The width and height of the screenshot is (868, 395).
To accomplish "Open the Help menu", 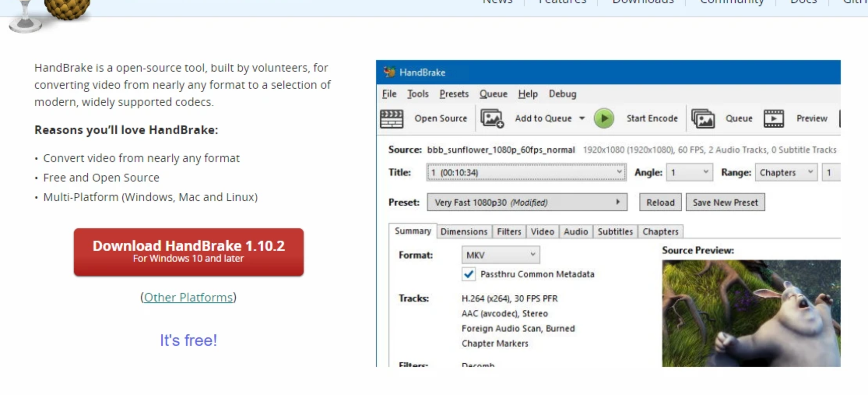I will (528, 94).
